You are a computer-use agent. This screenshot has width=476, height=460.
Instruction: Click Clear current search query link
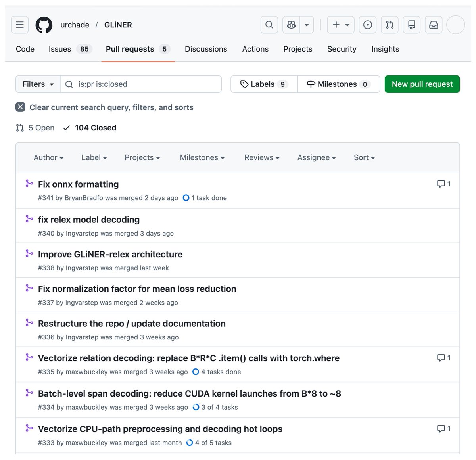111,107
